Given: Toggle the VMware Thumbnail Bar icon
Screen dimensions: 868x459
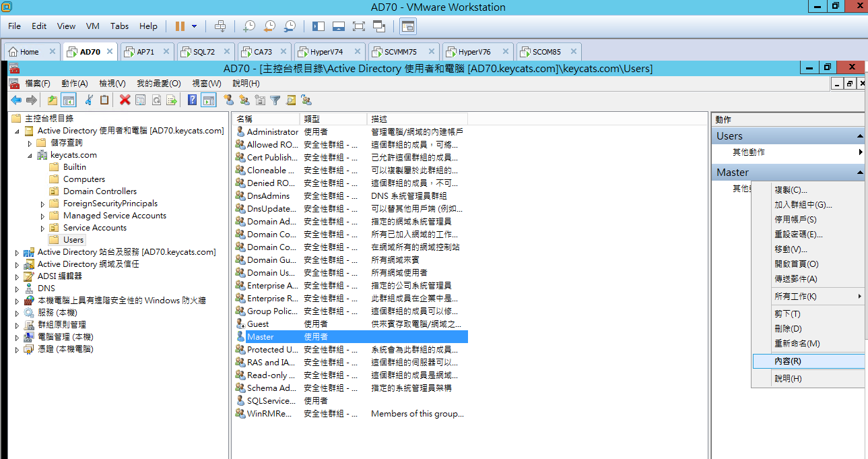Looking at the screenshot, I should click(x=339, y=26).
